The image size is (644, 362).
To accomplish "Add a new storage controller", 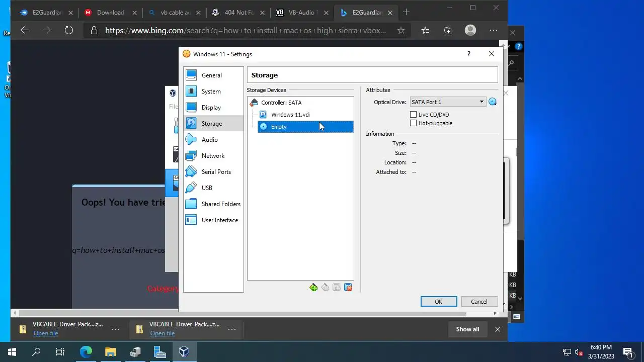I will click(x=313, y=288).
